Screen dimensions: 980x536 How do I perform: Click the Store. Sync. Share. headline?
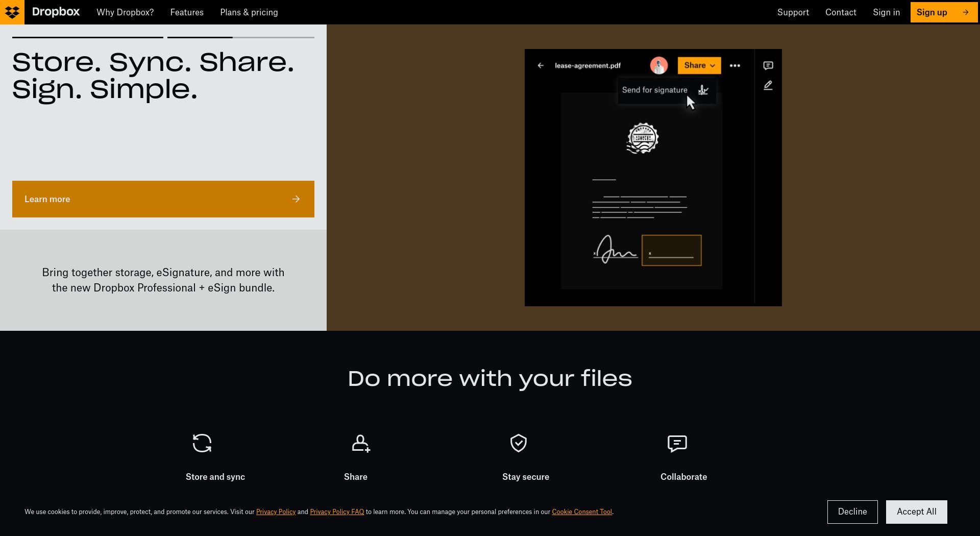point(153,76)
